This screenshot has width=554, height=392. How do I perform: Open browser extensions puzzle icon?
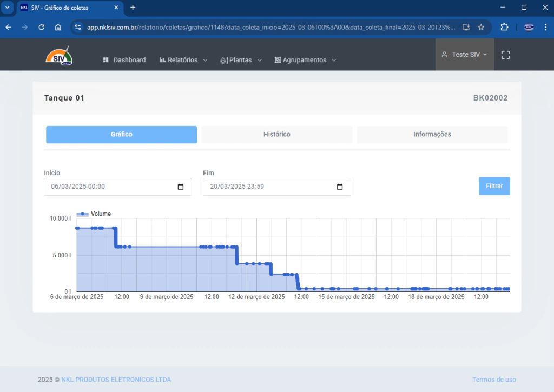pos(504,27)
